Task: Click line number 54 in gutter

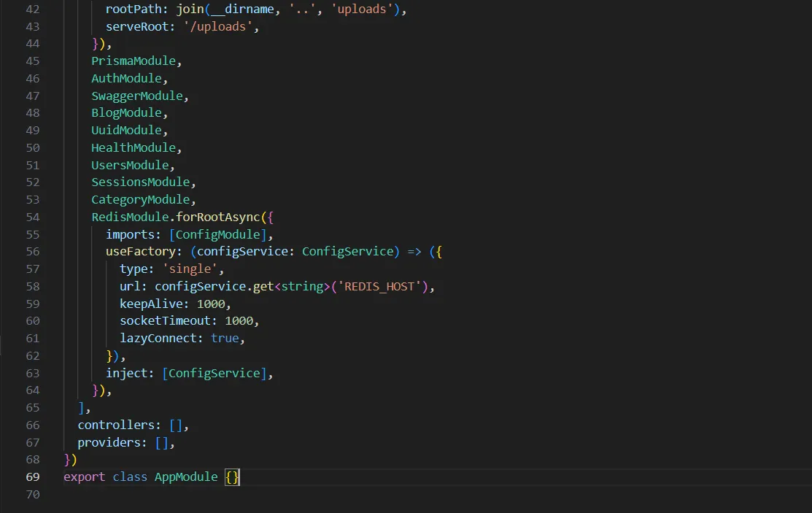Action: [33, 217]
